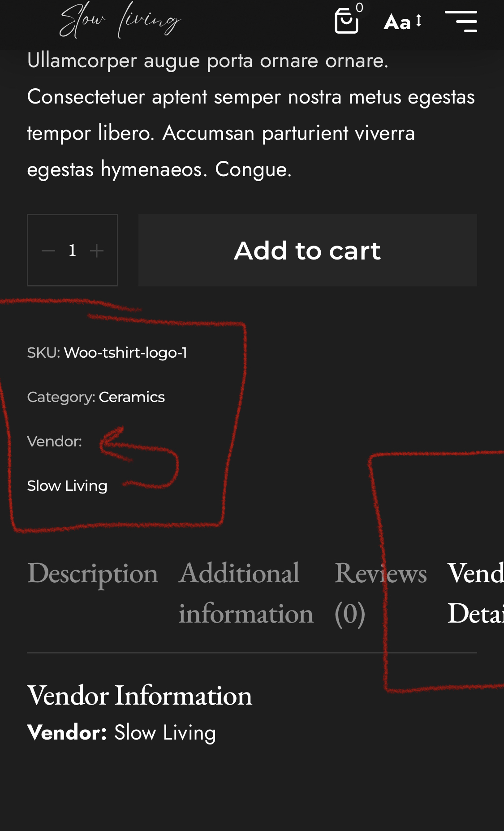Click the cart item count badge
The image size is (504, 831).
coord(359,8)
